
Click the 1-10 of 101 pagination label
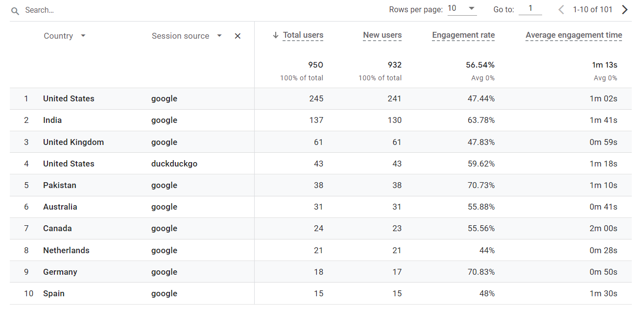(x=593, y=9)
